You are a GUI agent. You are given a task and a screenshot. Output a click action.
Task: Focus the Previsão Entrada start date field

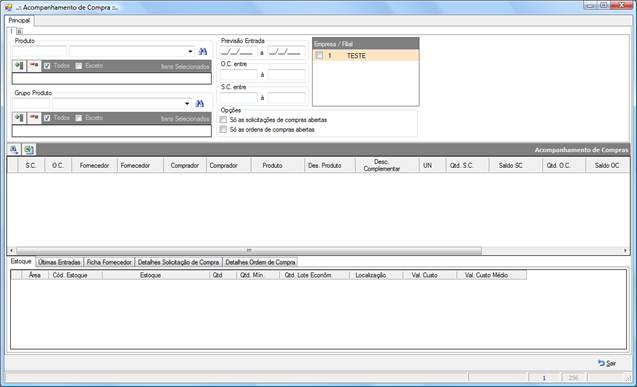(238, 52)
